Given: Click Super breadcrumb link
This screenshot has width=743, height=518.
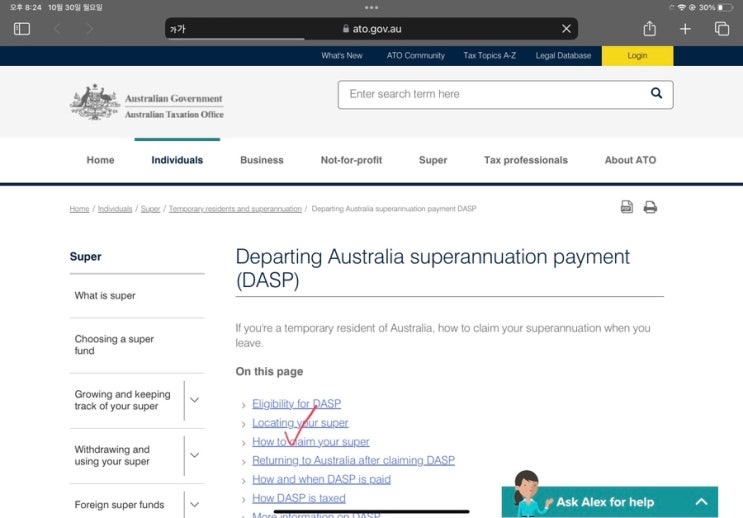Looking at the screenshot, I should coord(150,209).
